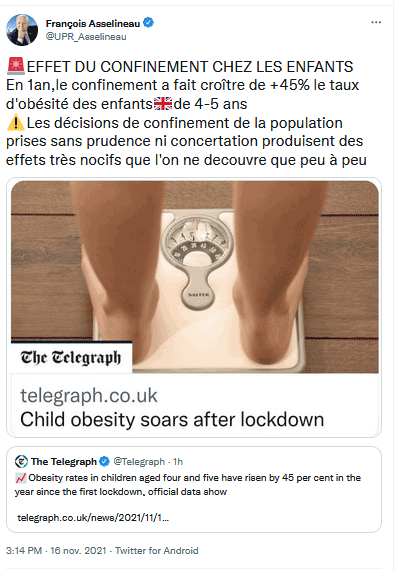The image size is (401, 572).
Task: Open the quoted tweet about obesity rates
Action: (x=194, y=490)
